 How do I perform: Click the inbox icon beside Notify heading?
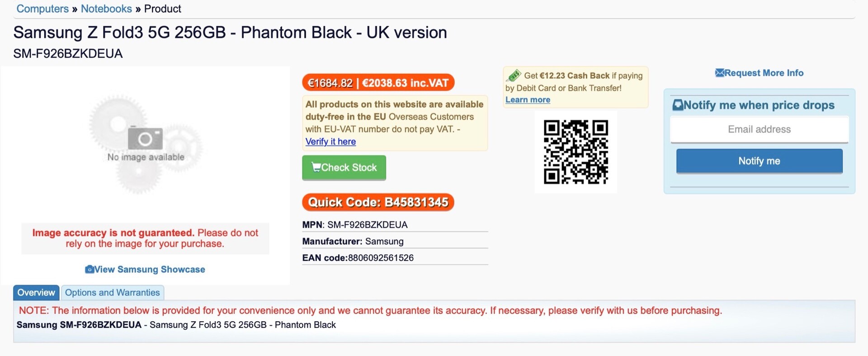[678, 105]
